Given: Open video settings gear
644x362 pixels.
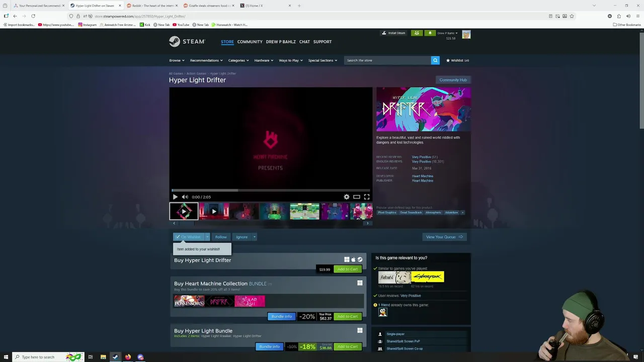Looking at the screenshot, I should coord(347,197).
